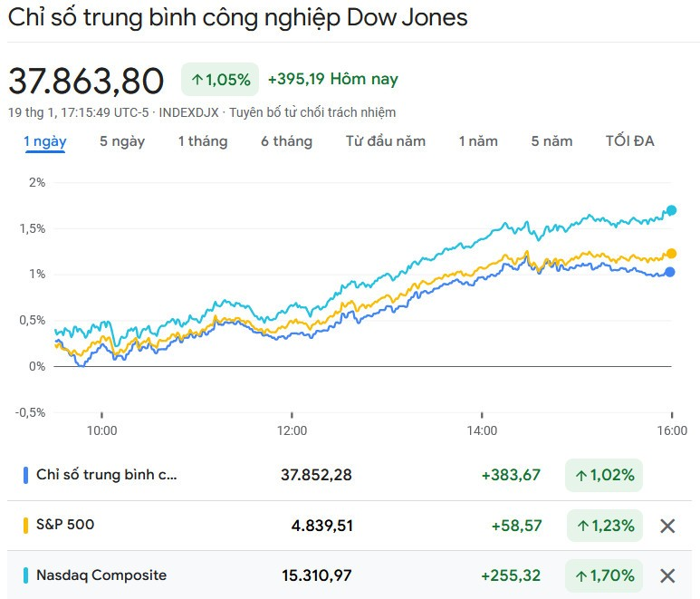
Task: Switch to the '1 năm' tab
Action: click(x=478, y=141)
